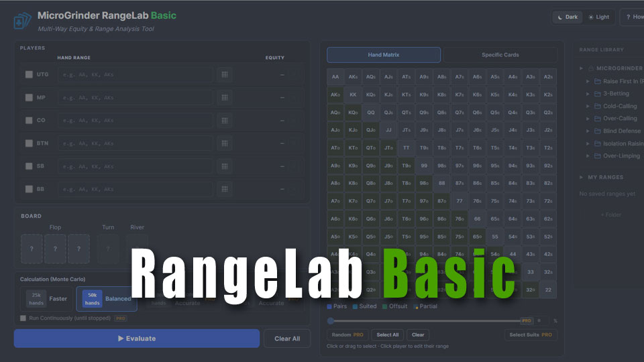Screen dimensions: 644x362
Task: Click Random PRO button
Action: (347, 335)
